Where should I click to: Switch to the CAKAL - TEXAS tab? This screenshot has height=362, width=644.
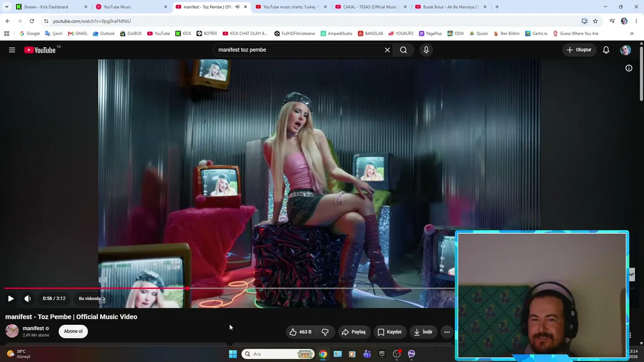tap(371, 7)
